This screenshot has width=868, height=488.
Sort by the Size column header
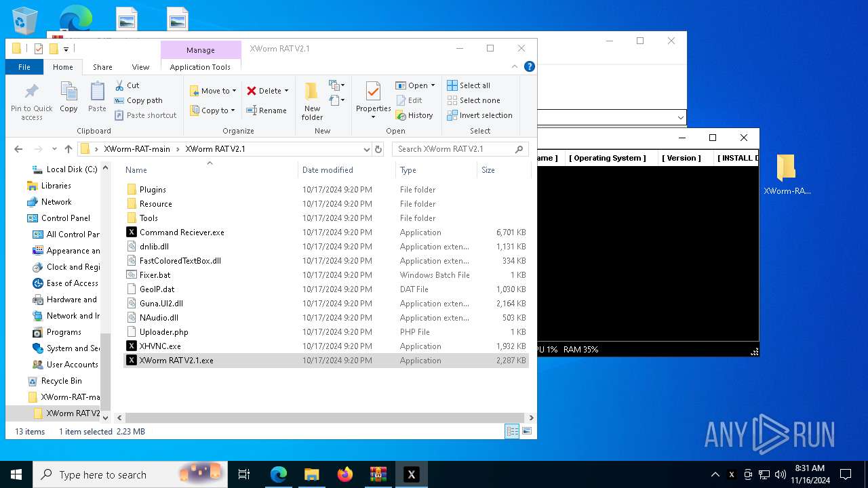pos(488,170)
